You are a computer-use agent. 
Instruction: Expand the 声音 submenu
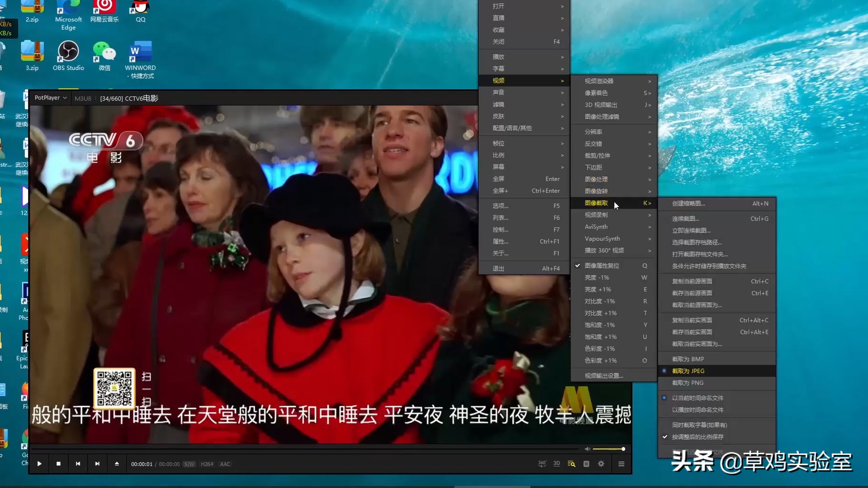pos(524,92)
